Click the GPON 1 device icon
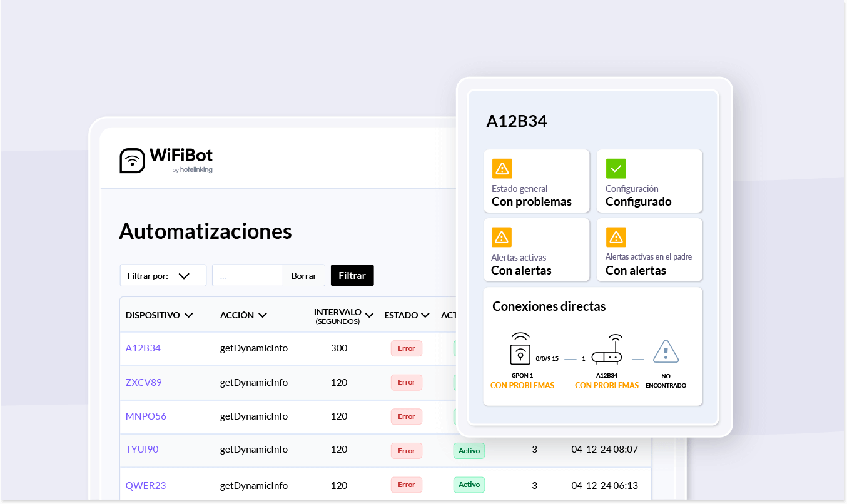Image resolution: width=847 pixels, height=504 pixels. pyautogui.click(x=520, y=349)
